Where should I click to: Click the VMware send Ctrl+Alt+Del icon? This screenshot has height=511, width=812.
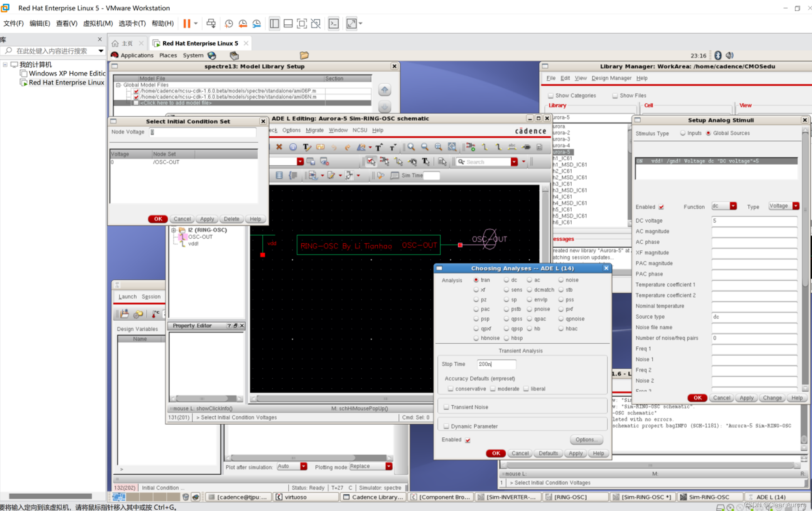[211, 24]
